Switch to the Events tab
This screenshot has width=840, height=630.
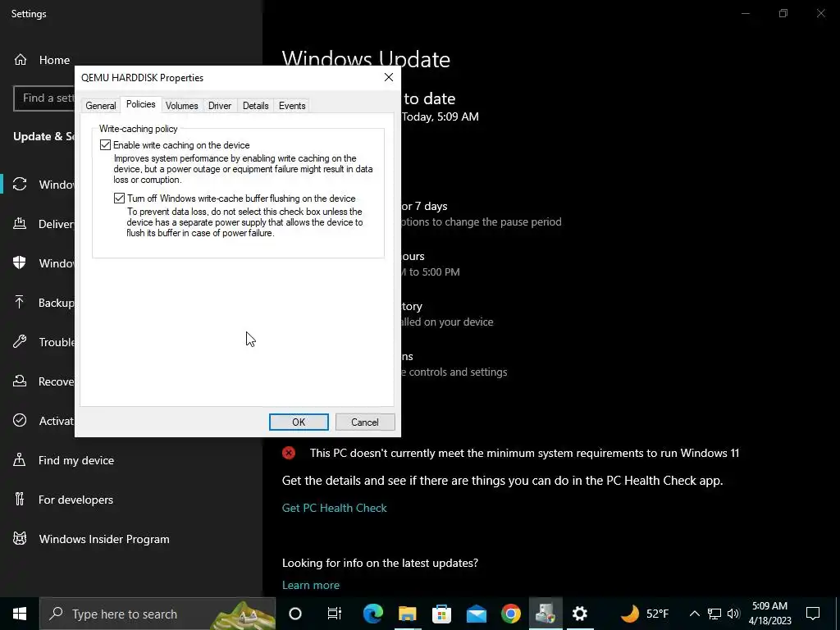coord(292,106)
